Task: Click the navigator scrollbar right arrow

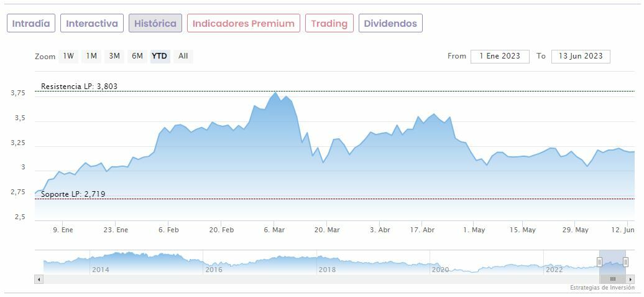Action: [x=630, y=279]
